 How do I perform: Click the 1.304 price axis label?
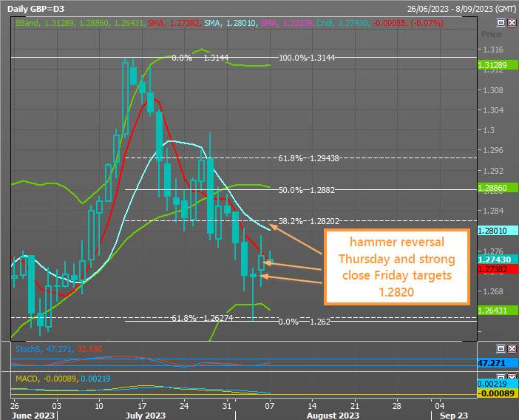pos(493,110)
